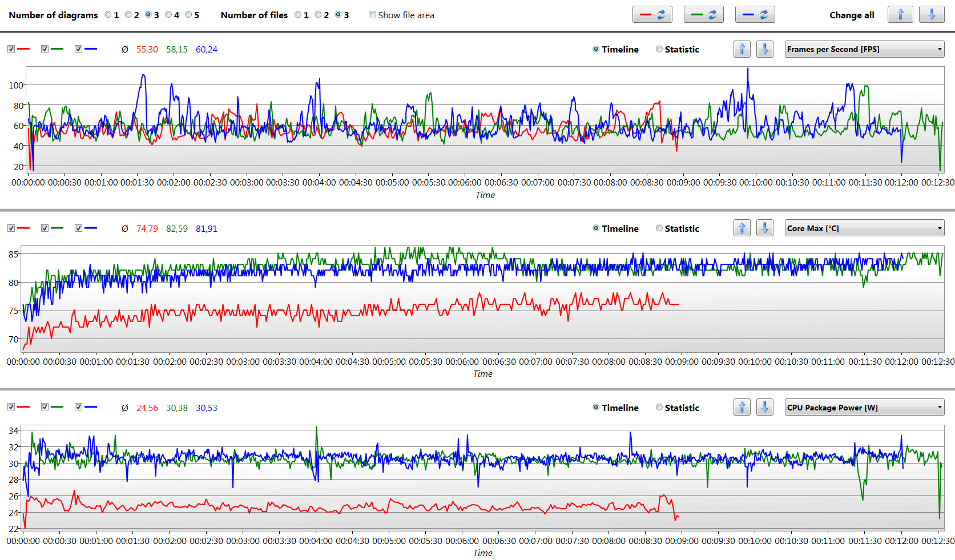Click green average value 82,59
The image size is (955, 560).
click(177, 229)
